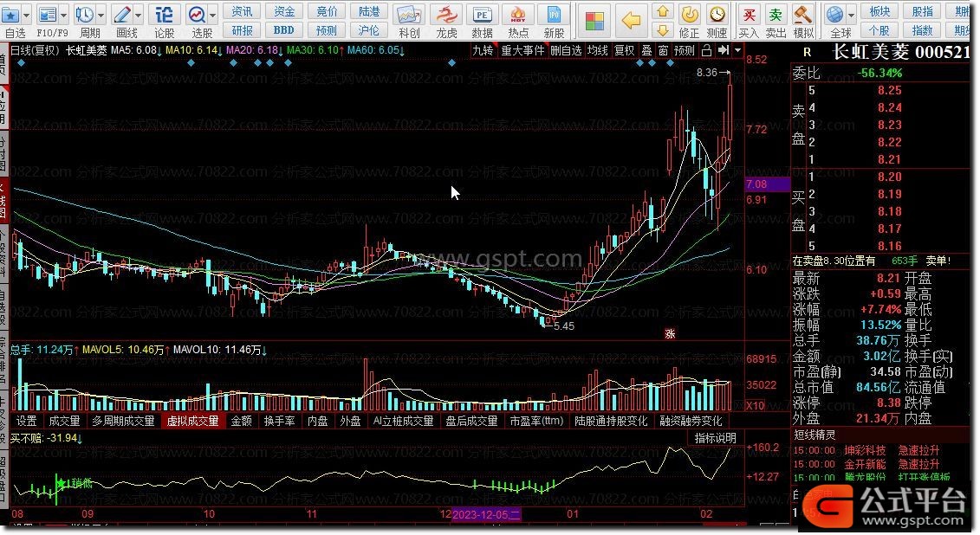
Task: Click the four-color window layout icon
Action: pyautogui.click(x=594, y=21)
